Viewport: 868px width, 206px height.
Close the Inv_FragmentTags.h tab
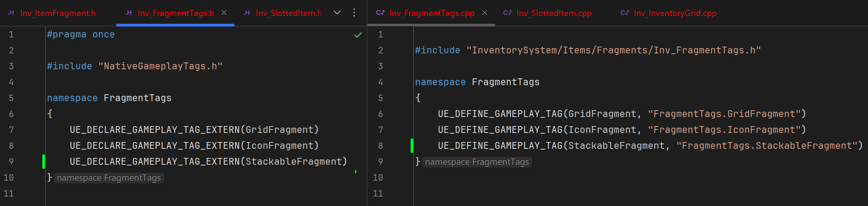click(x=224, y=12)
